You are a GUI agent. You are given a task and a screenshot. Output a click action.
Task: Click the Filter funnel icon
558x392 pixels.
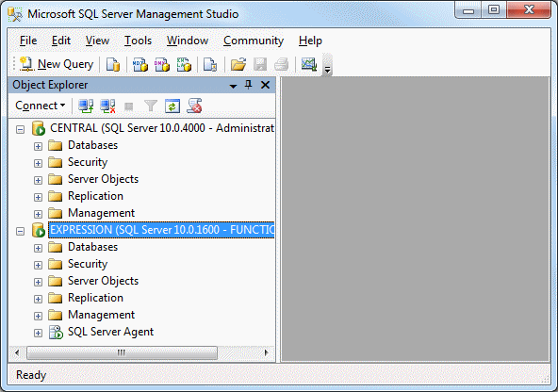[x=151, y=106]
